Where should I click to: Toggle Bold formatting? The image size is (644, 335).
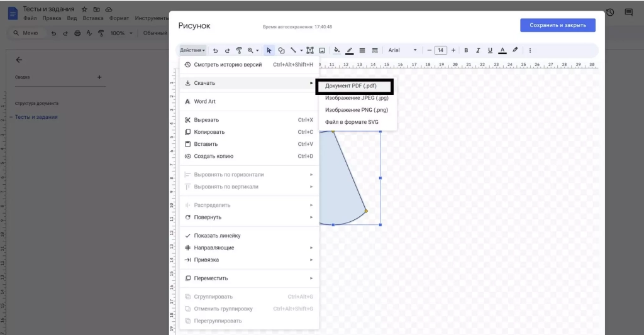(x=466, y=50)
